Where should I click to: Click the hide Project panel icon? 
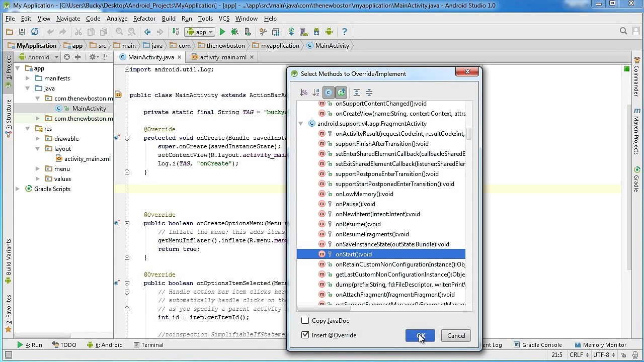106,57
